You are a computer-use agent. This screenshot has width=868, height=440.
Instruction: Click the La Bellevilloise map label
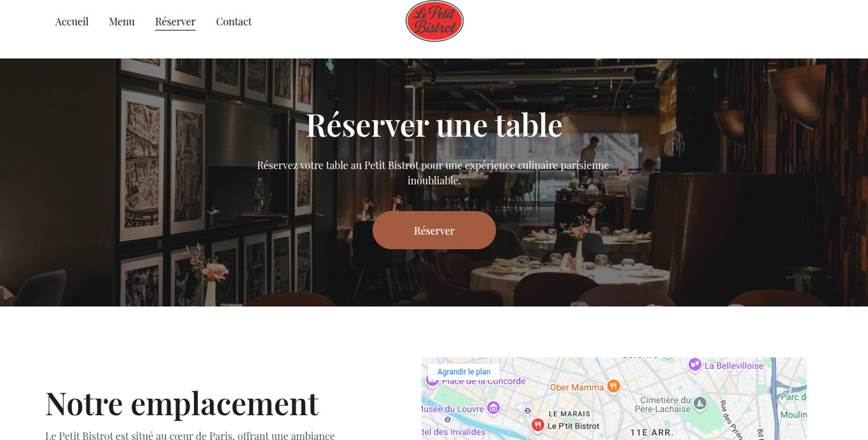click(x=734, y=366)
